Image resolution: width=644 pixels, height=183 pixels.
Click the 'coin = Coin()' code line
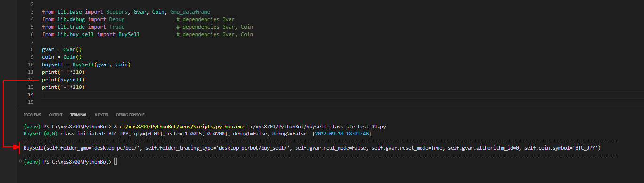62,57
